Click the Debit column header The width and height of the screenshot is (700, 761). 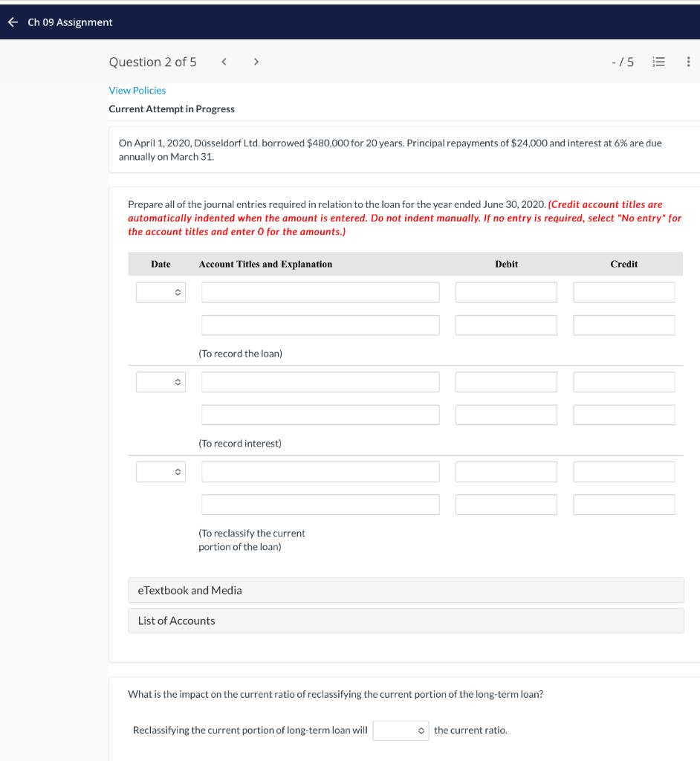pos(506,264)
